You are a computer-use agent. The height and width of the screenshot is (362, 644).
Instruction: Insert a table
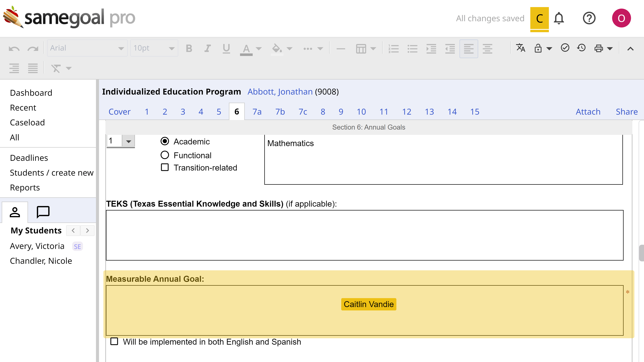[361, 49]
